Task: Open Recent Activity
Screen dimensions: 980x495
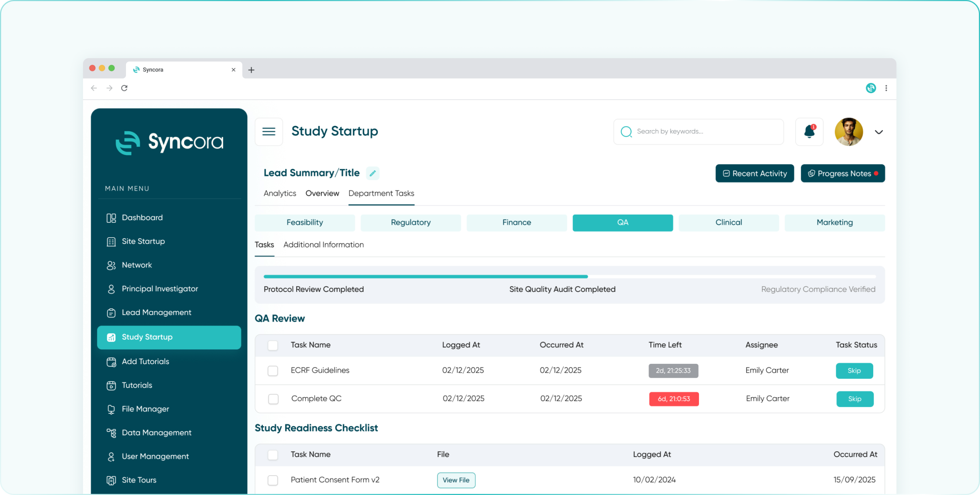Action: coord(755,173)
